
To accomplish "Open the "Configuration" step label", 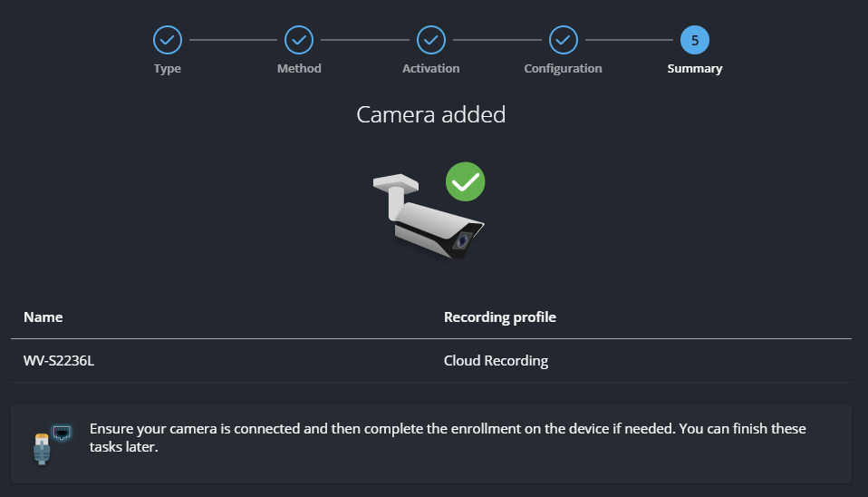I will [x=563, y=69].
